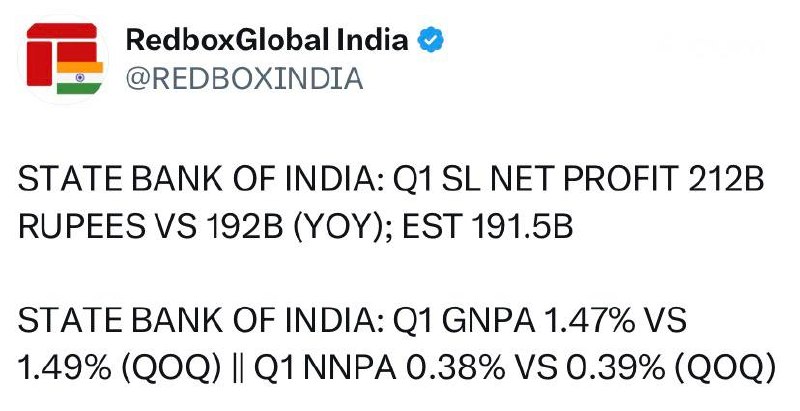
Task: Click the tall red block in the logo
Action: (x=39, y=64)
